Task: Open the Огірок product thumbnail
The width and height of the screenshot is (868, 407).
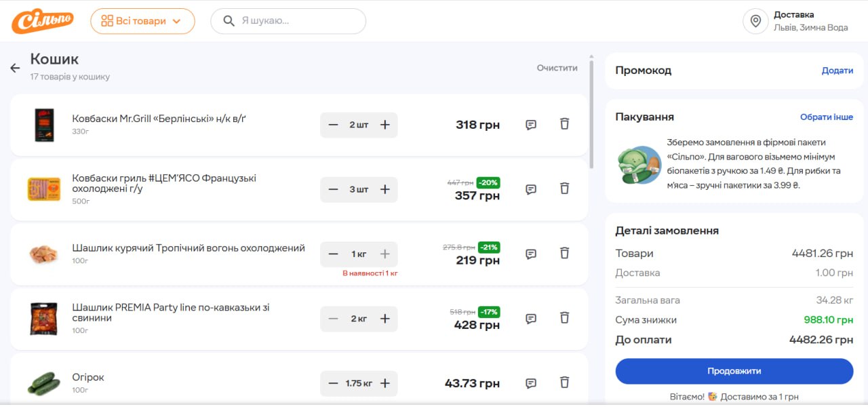Action: click(x=44, y=383)
